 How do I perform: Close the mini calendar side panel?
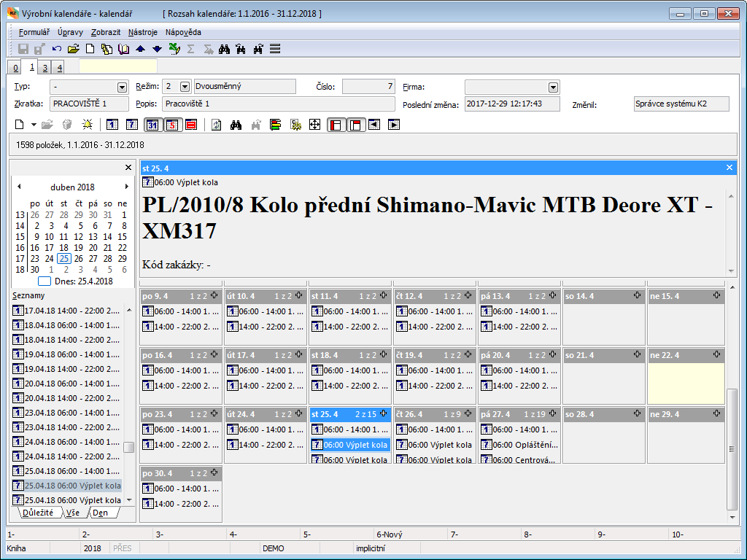coord(128,168)
